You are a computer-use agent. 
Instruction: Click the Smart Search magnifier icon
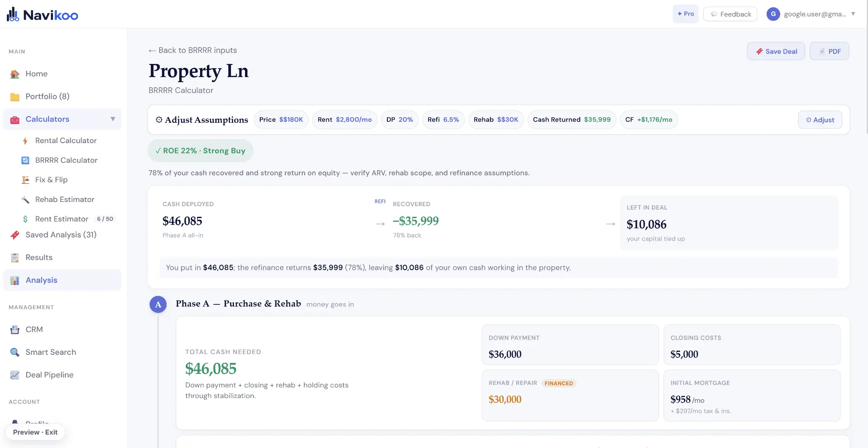point(15,352)
